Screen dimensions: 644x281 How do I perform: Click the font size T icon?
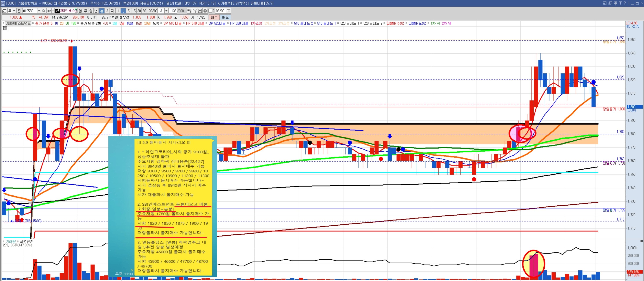point(620,3)
